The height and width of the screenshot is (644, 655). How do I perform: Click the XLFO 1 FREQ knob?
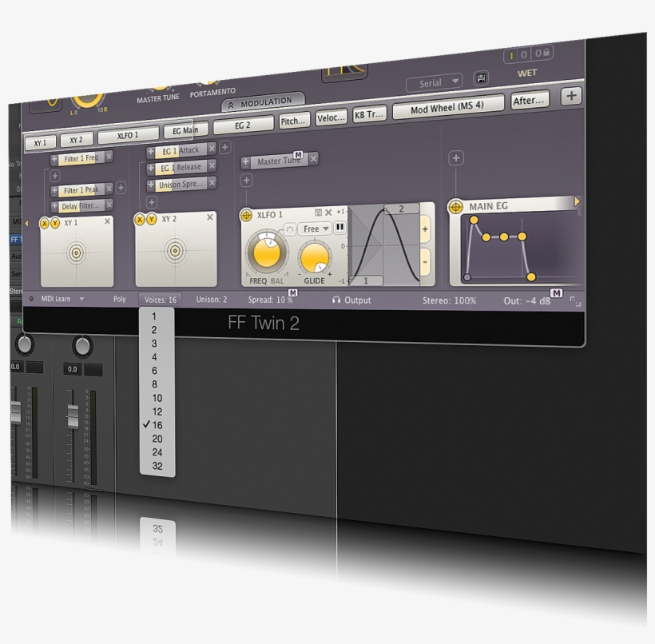pos(267,252)
